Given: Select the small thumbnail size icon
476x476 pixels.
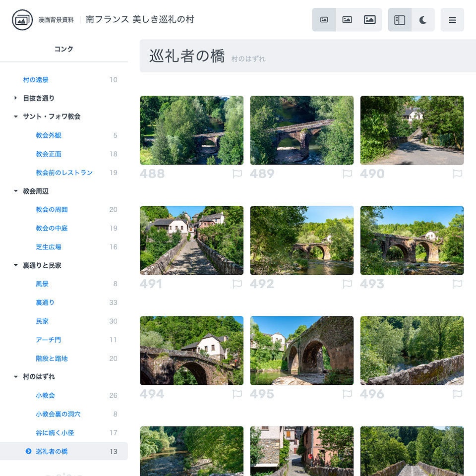Looking at the screenshot, I should coord(324,20).
